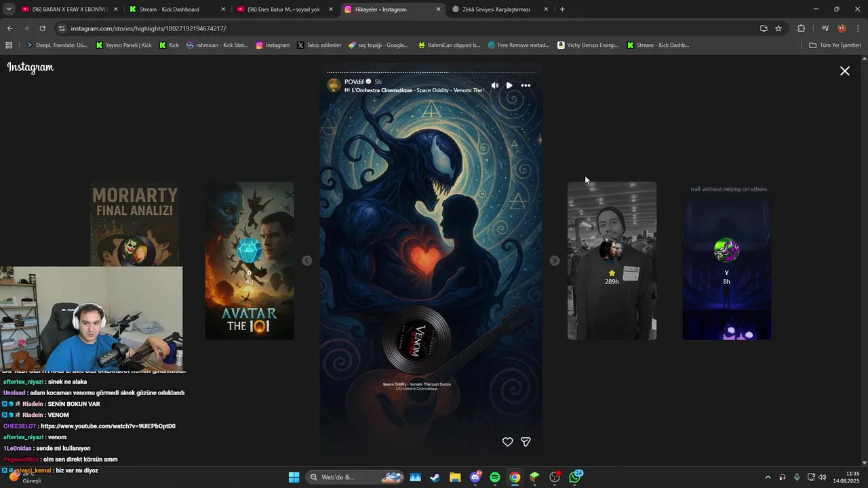
Task: Open the 289h story thumbnail
Action: click(612, 260)
